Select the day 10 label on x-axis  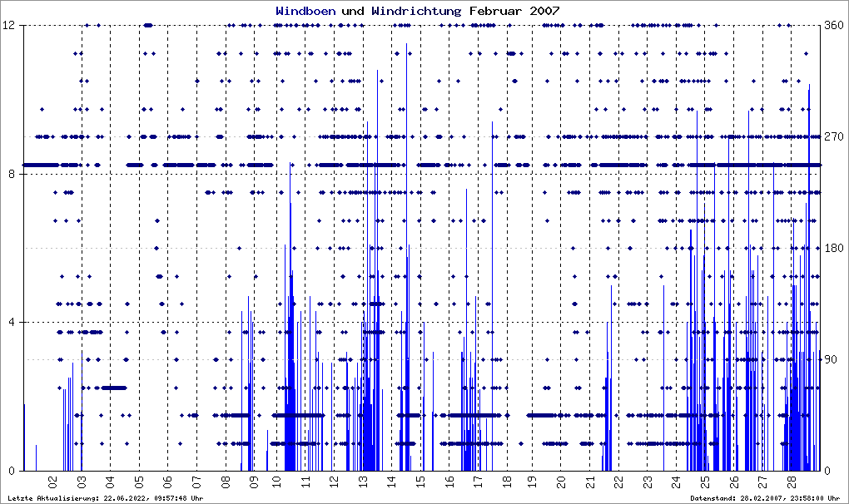click(276, 482)
